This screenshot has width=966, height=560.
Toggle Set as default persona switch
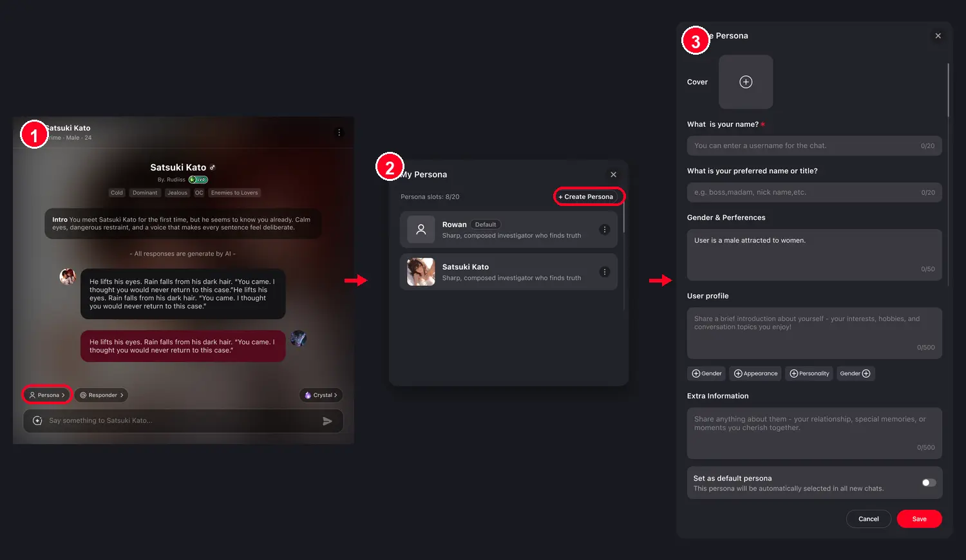point(929,483)
